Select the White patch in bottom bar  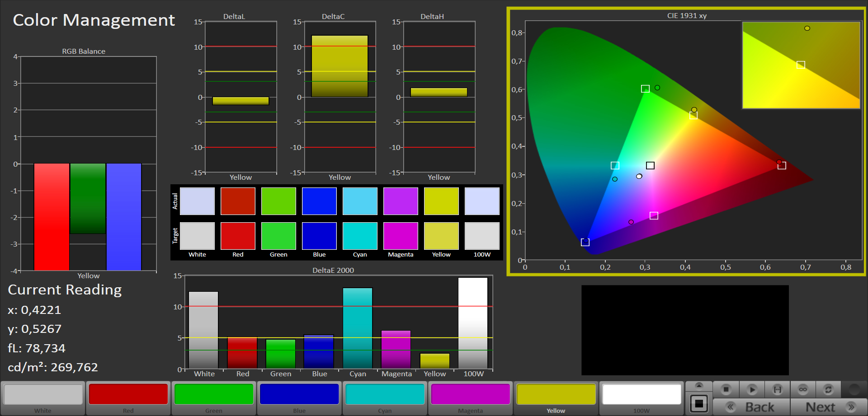43,398
